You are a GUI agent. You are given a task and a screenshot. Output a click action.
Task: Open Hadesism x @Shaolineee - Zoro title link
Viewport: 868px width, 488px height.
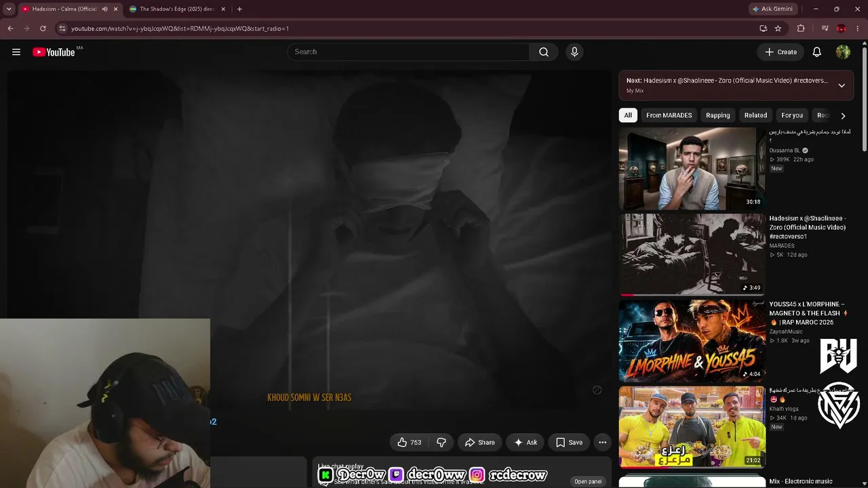coord(807,228)
